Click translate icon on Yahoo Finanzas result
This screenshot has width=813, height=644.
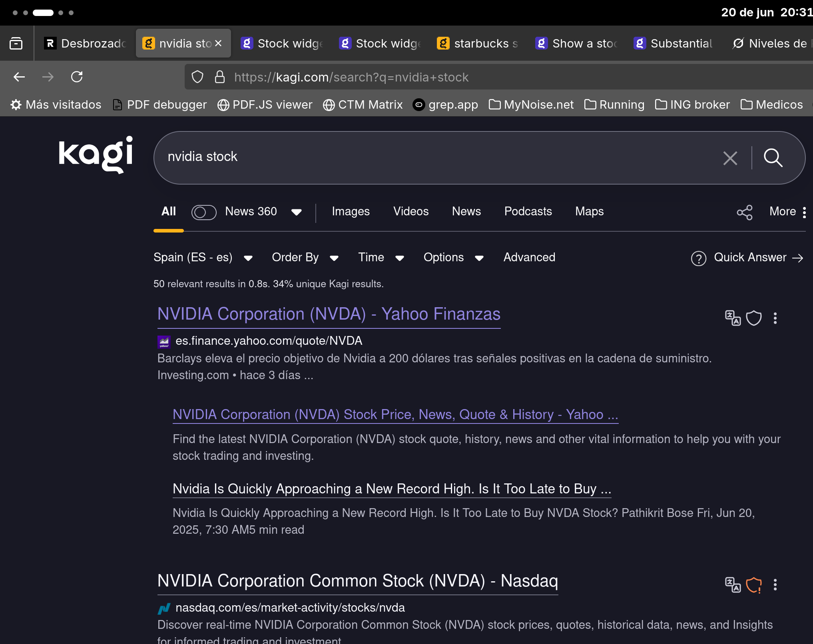tap(732, 318)
